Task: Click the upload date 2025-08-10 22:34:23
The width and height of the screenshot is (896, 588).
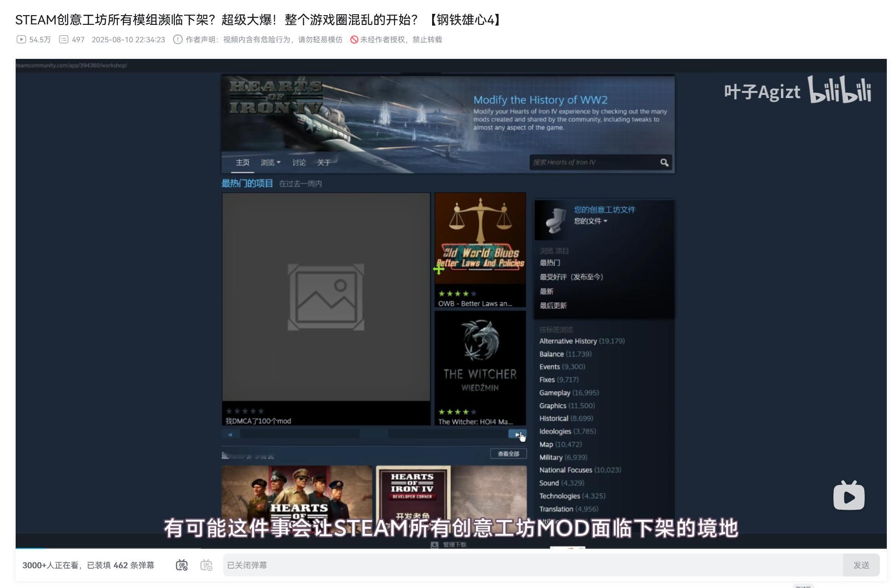Action: tap(128, 40)
